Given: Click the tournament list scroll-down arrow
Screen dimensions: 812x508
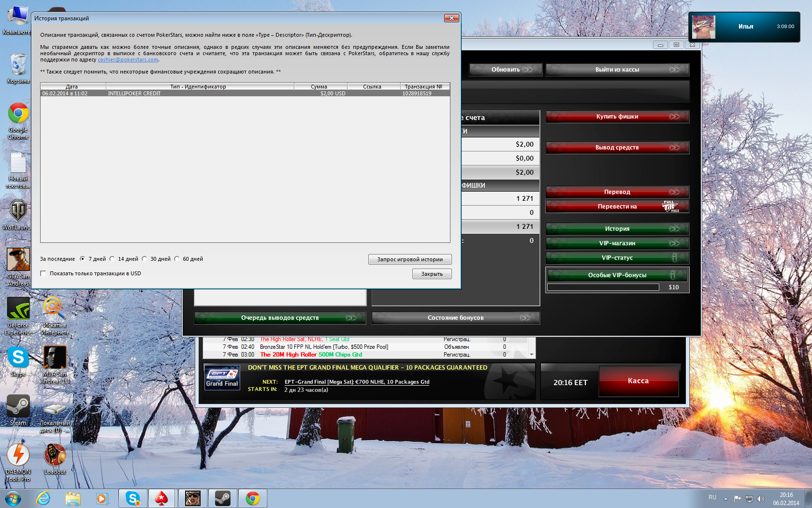Looking at the screenshot, I should (x=532, y=355).
